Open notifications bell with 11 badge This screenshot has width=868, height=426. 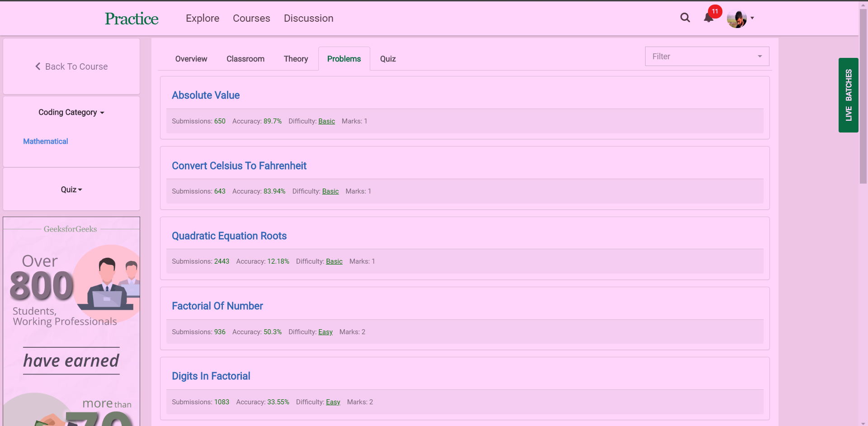(709, 17)
